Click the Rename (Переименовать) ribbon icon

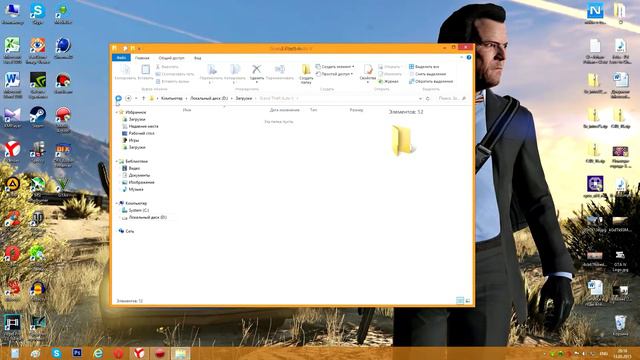point(280,69)
